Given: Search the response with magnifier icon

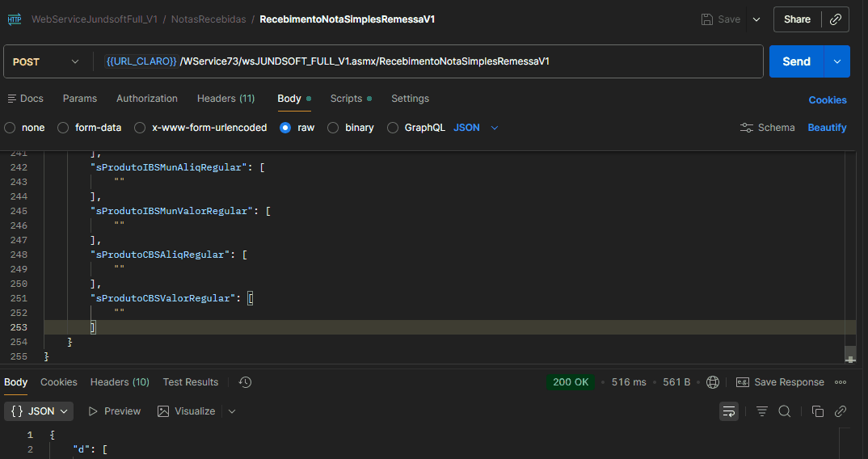Looking at the screenshot, I should click(784, 411).
